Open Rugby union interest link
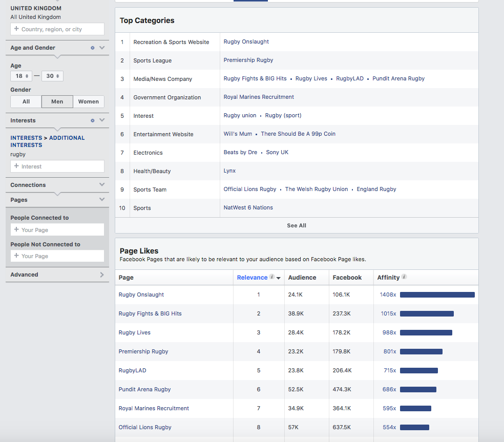Screen dimensions: 504x442 pos(240,115)
